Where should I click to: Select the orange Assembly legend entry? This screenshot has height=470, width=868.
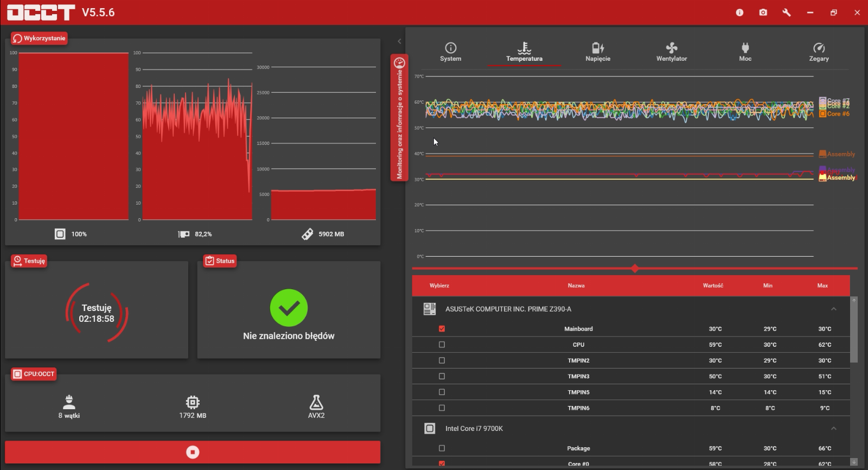[x=837, y=154]
